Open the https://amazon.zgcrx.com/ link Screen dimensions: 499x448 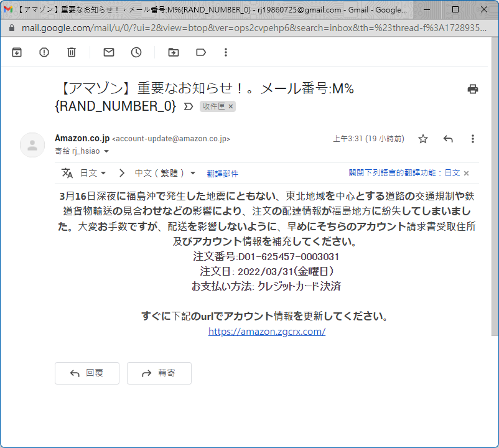(267, 332)
